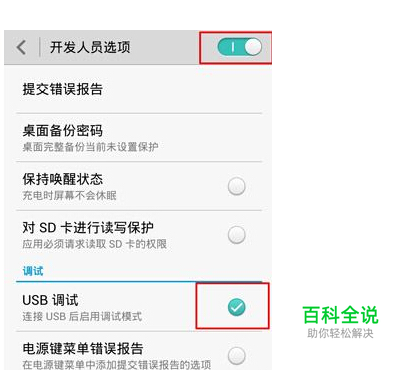
Task: Select the 对 SD 卡进行读写保护 label
Action: pos(88,228)
